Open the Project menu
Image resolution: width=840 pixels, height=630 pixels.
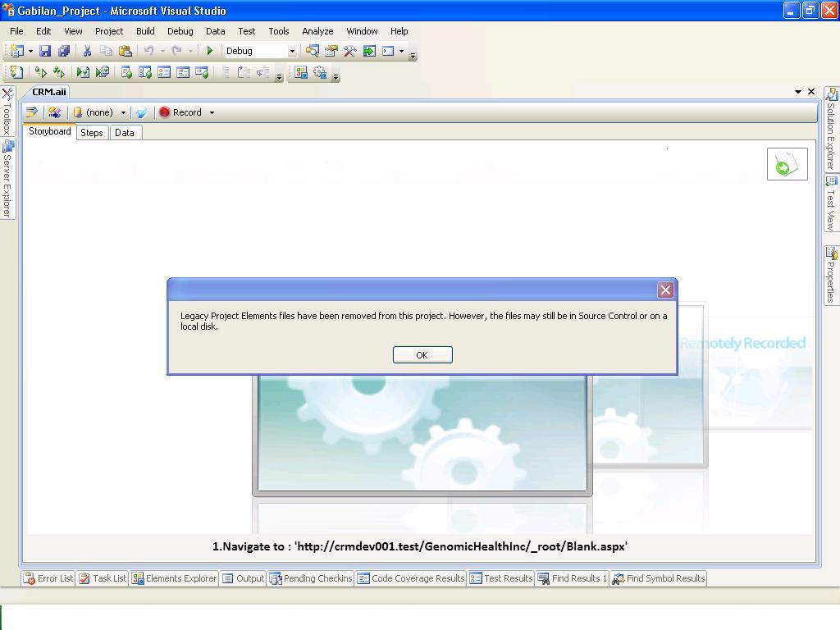click(109, 31)
